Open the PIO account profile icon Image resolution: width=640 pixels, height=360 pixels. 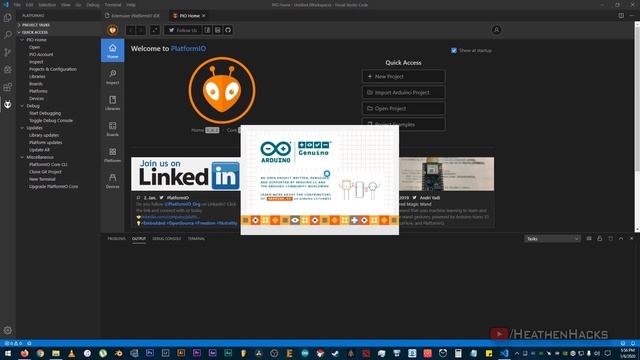coord(496,30)
